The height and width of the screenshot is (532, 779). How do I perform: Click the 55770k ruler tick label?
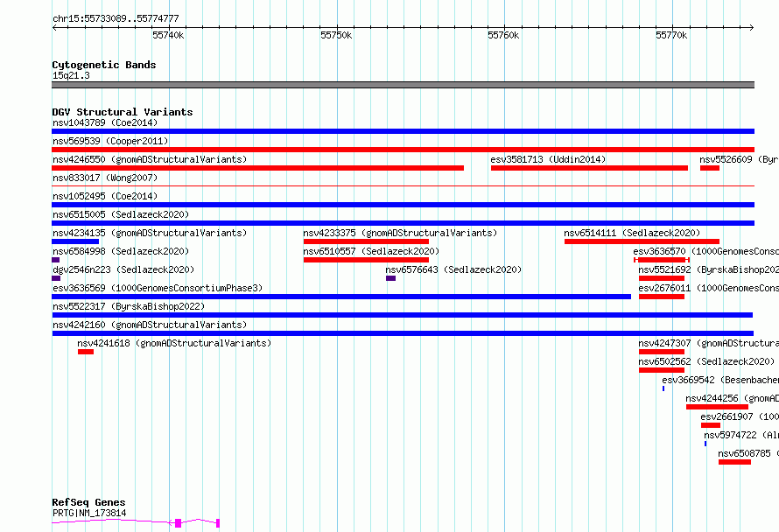click(x=671, y=35)
